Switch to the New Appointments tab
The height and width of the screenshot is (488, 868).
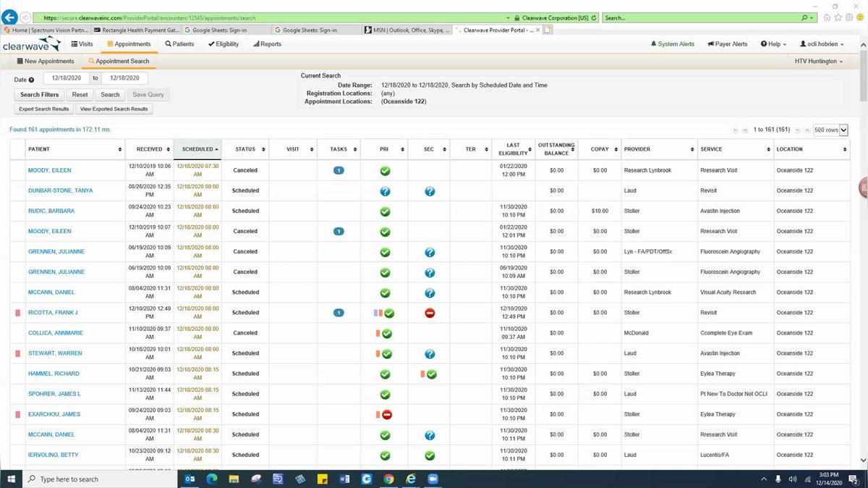click(45, 62)
